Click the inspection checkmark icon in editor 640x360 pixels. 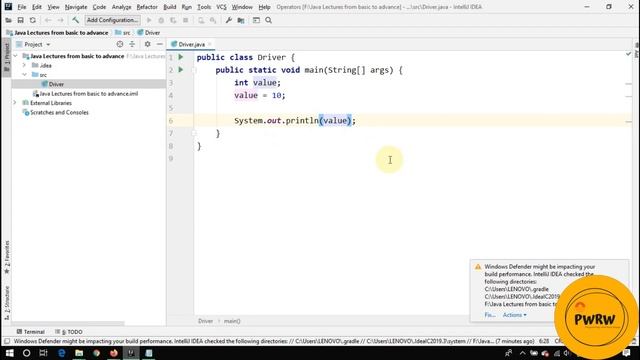click(628, 54)
